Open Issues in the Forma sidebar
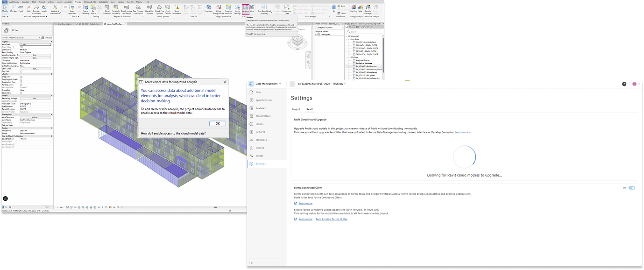This screenshot has width=644, height=270. coord(259,124)
